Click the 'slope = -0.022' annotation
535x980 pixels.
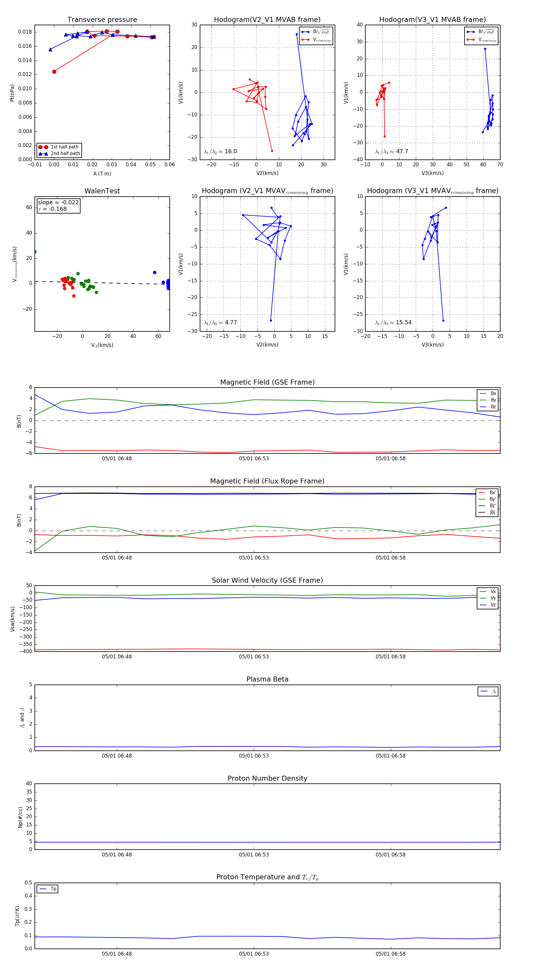pyautogui.click(x=58, y=203)
